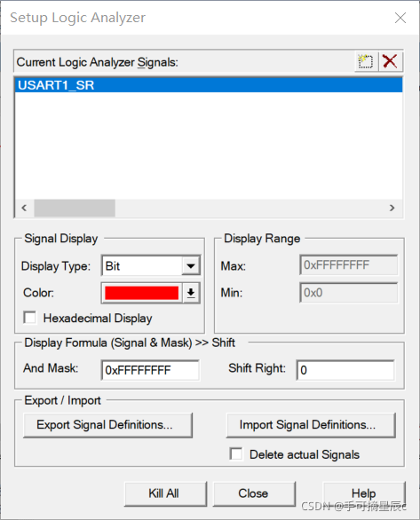Close the Setup Logic Analyzer dialog
The width and height of the screenshot is (420, 520).
pos(400,18)
